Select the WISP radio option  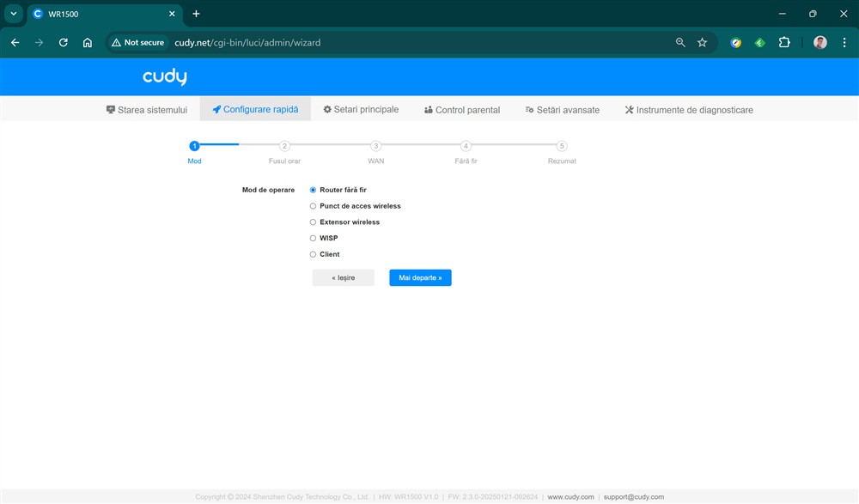[x=314, y=238]
